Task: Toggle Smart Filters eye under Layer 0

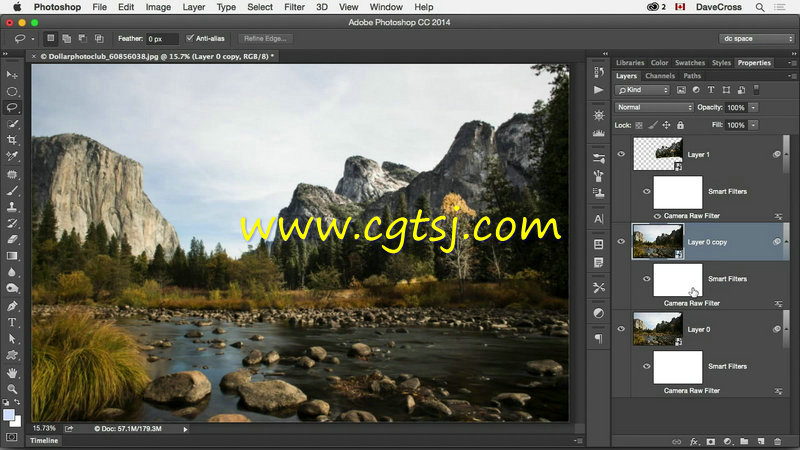Action: (x=646, y=366)
